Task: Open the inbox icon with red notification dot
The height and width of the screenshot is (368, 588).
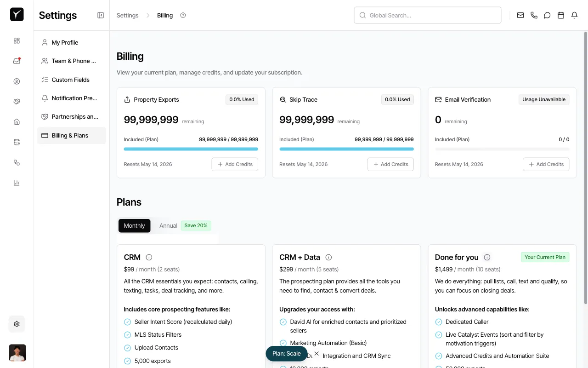Action: (x=17, y=60)
